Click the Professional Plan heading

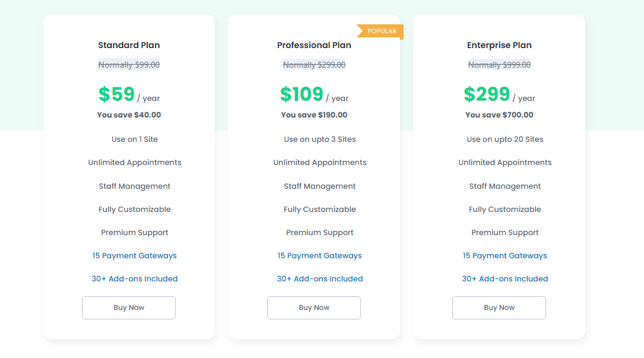point(314,45)
